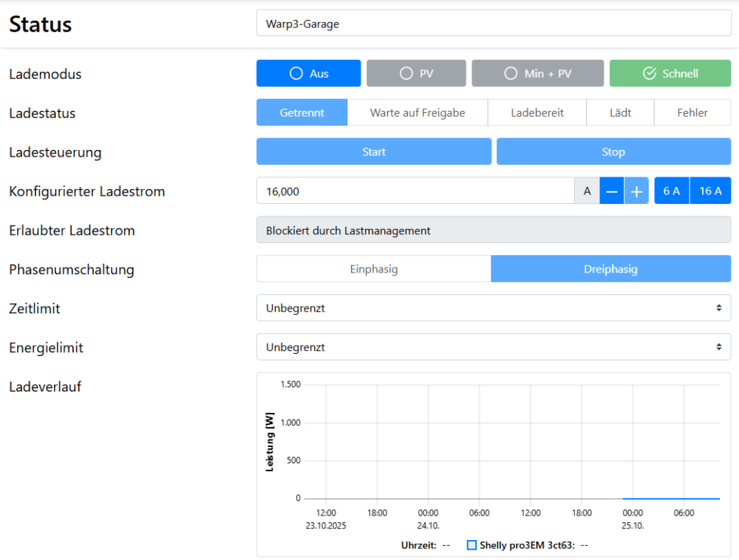This screenshot has width=739, height=560.
Task: Set charging current to 16 A
Action: (x=710, y=191)
